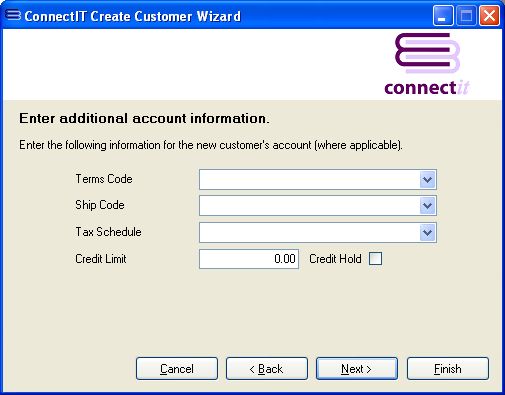Go back with the Back button
The height and width of the screenshot is (395, 505).
[x=267, y=369]
